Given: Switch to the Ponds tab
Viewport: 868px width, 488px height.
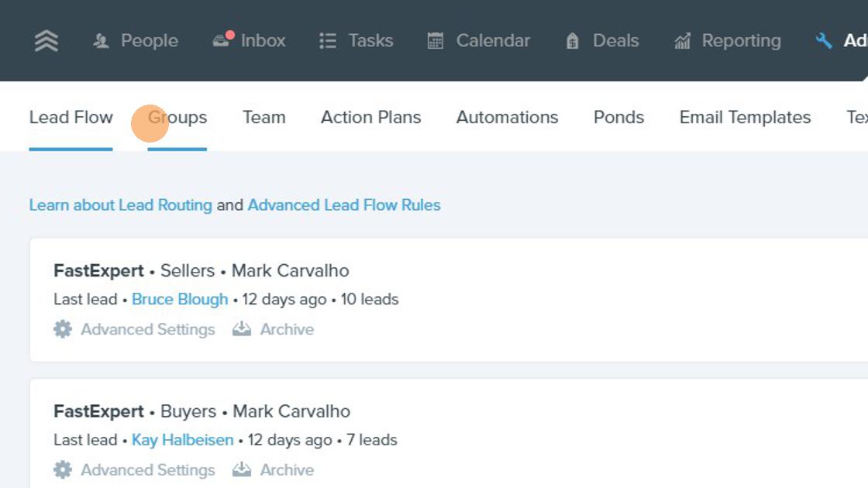Looking at the screenshot, I should [619, 117].
